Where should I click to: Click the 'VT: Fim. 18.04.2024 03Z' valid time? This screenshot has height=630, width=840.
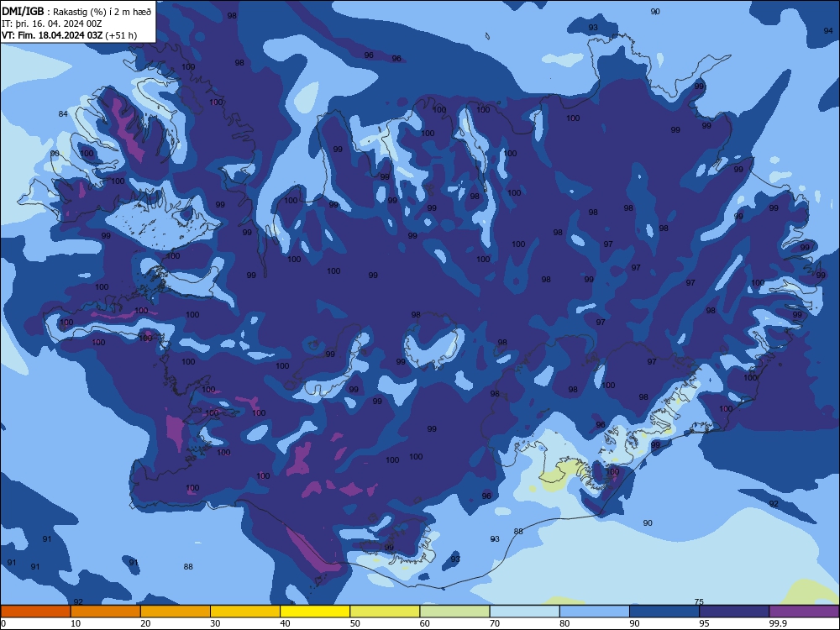click(x=52, y=35)
